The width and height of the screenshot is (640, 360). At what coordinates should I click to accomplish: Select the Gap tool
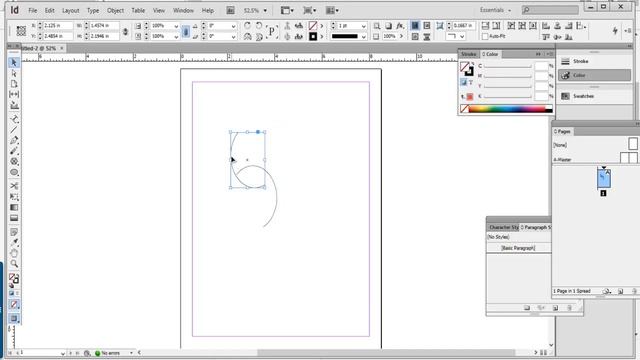pos(14,94)
